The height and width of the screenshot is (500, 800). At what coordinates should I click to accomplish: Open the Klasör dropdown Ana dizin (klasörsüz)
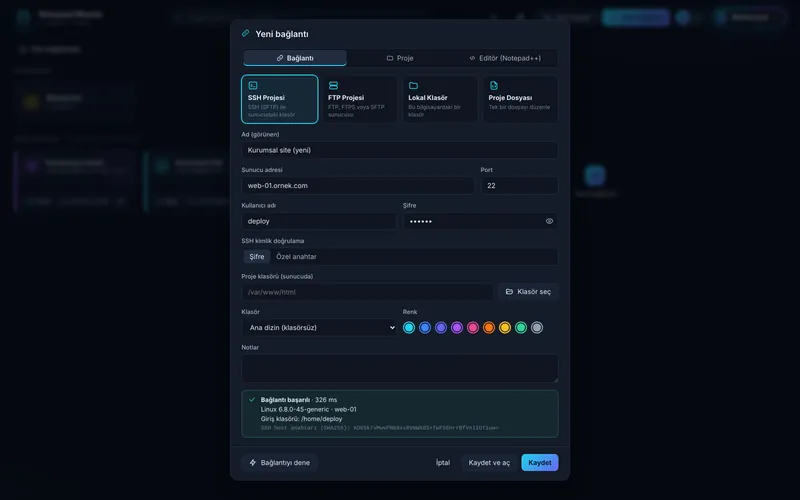[x=319, y=328]
